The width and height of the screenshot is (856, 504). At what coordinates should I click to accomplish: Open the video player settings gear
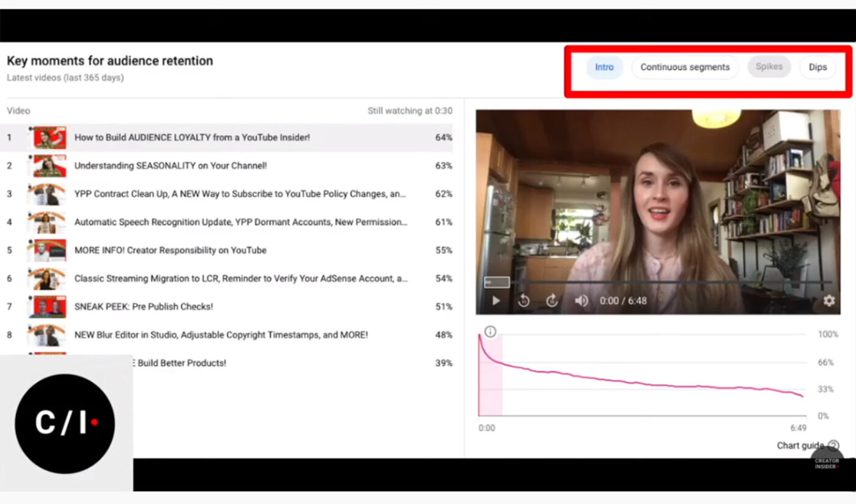828,301
